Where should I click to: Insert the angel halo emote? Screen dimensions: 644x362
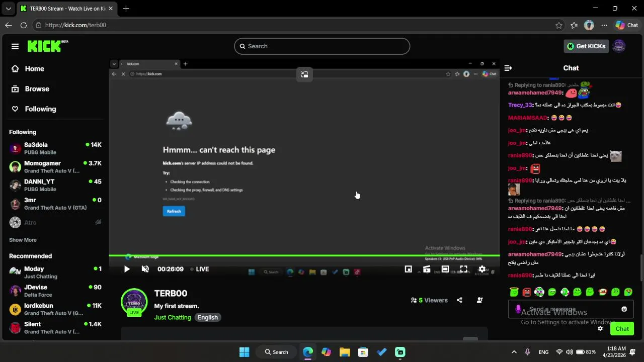tap(514, 292)
